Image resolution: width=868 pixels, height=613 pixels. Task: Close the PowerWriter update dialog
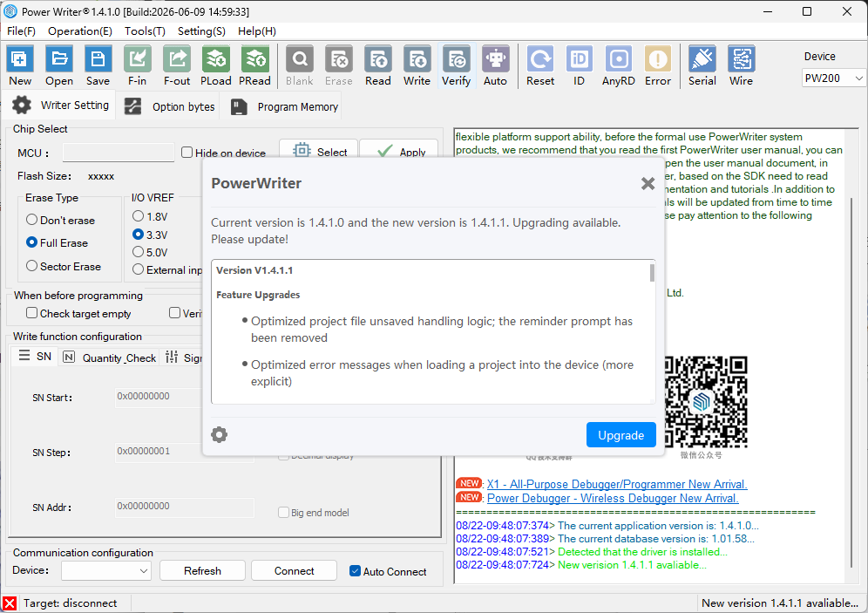pos(648,183)
